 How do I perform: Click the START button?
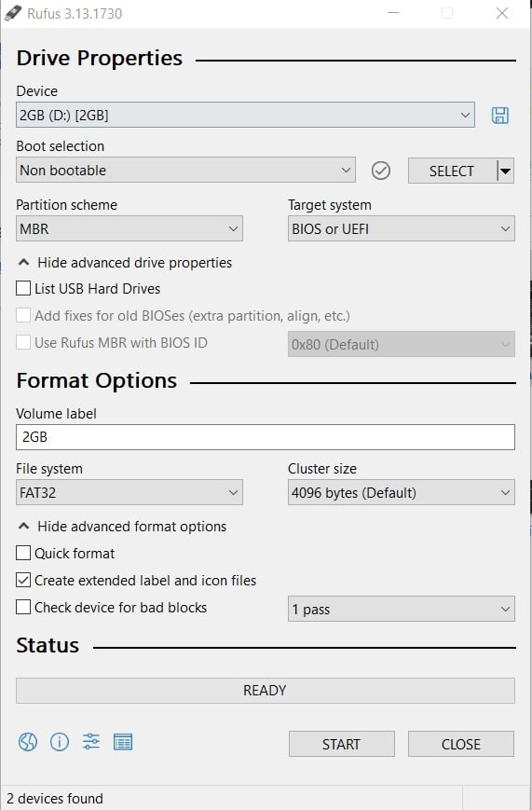pos(341,744)
